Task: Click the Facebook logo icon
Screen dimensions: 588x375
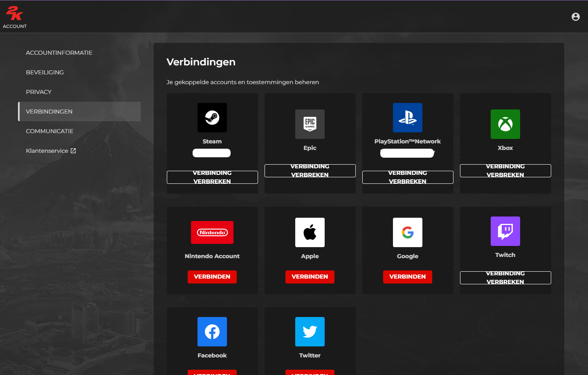Action: click(212, 332)
